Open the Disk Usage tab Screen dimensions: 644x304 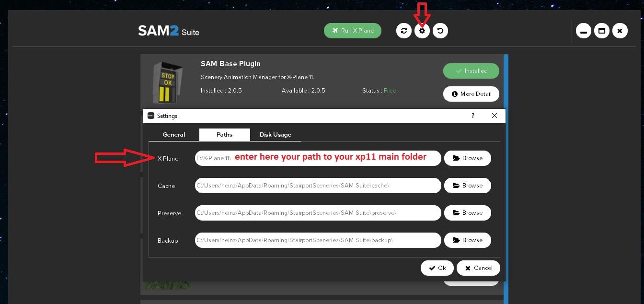point(276,135)
